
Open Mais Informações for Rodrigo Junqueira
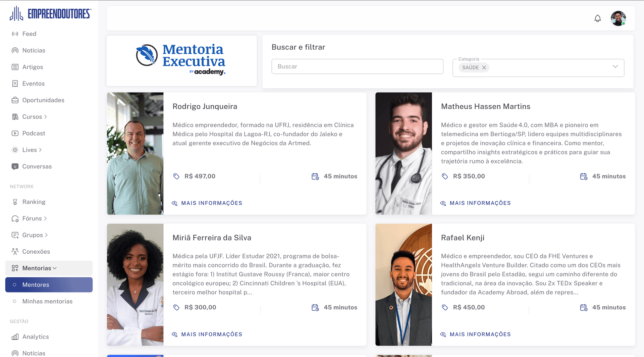211,203
